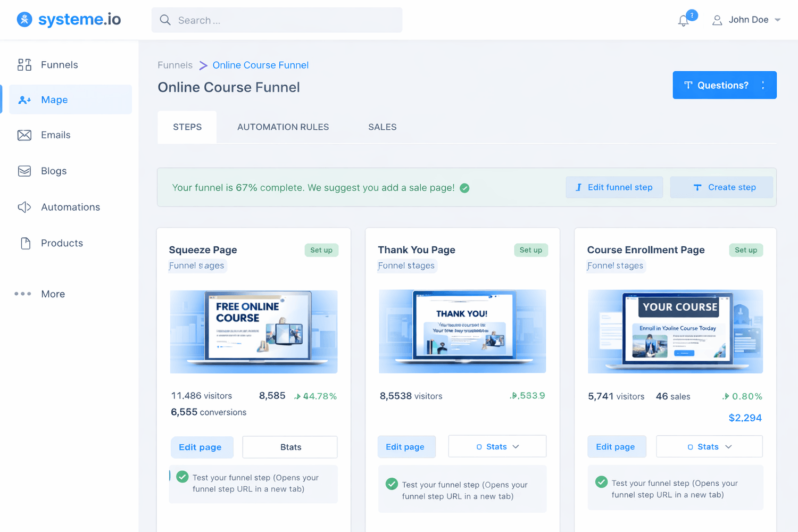Click the checkmark in the funnel completion banner

point(464,188)
